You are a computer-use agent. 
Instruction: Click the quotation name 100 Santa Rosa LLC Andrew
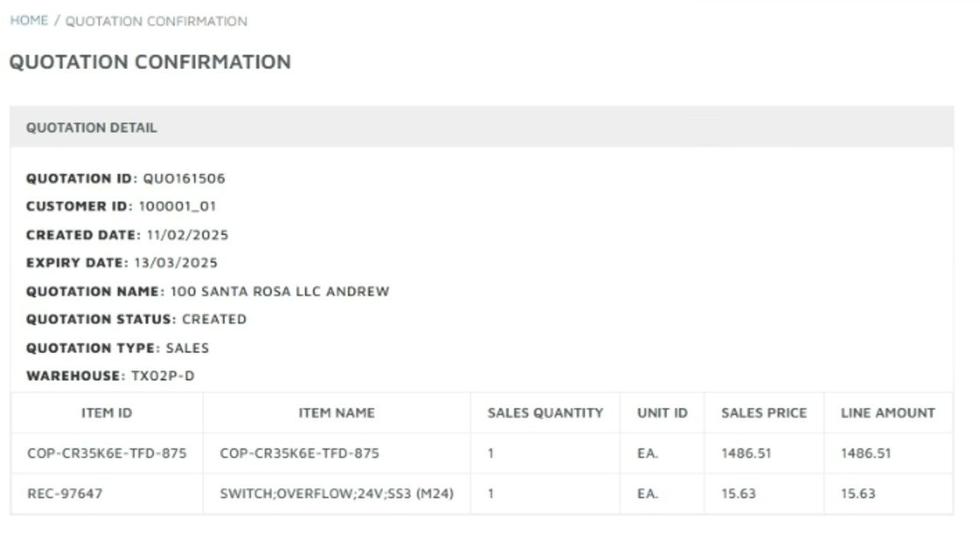[279, 292]
